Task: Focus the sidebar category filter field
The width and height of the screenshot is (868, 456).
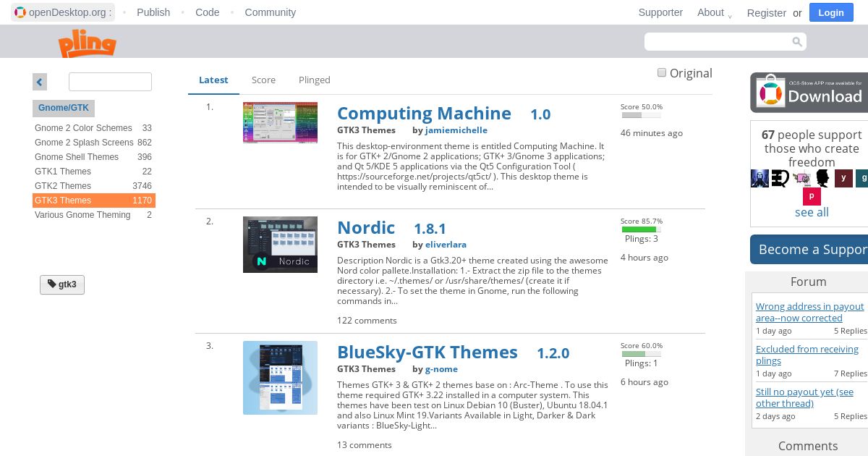Action: [x=110, y=82]
